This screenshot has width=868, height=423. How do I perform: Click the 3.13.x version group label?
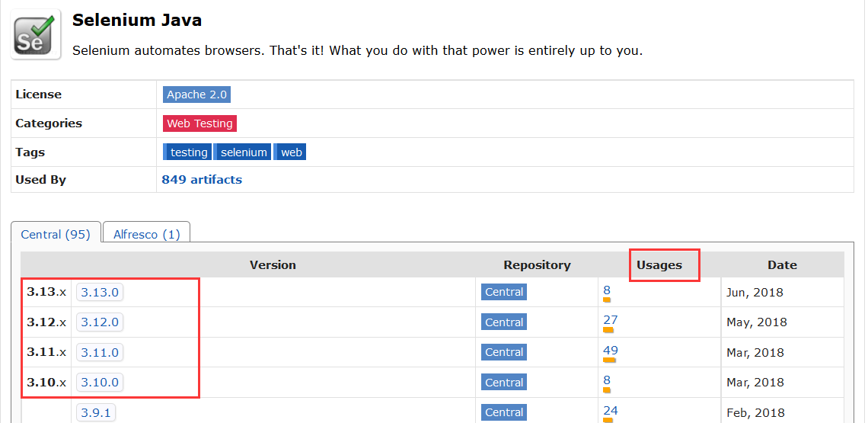coord(46,292)
